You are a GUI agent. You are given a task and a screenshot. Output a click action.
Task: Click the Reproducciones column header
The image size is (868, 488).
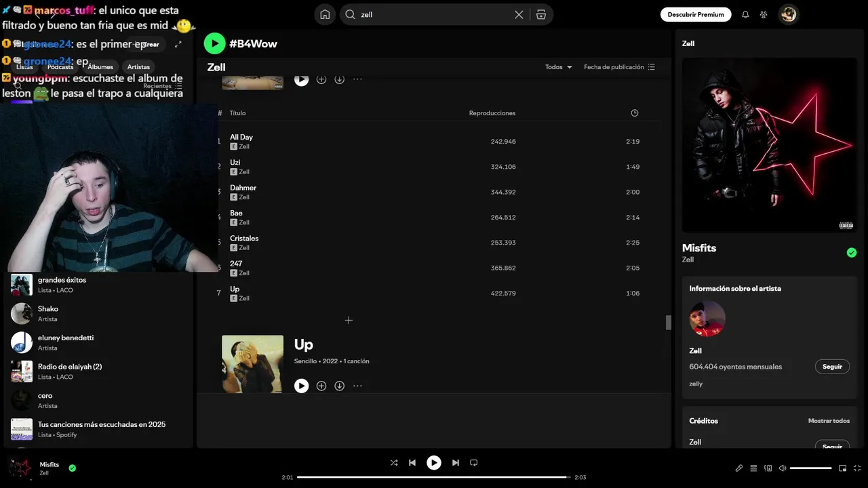point(492,113)
